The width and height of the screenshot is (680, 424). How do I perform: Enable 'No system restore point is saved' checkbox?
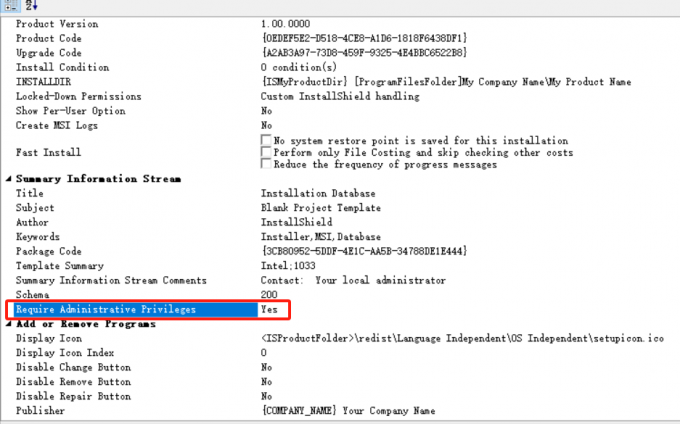(x=266, y=141)
